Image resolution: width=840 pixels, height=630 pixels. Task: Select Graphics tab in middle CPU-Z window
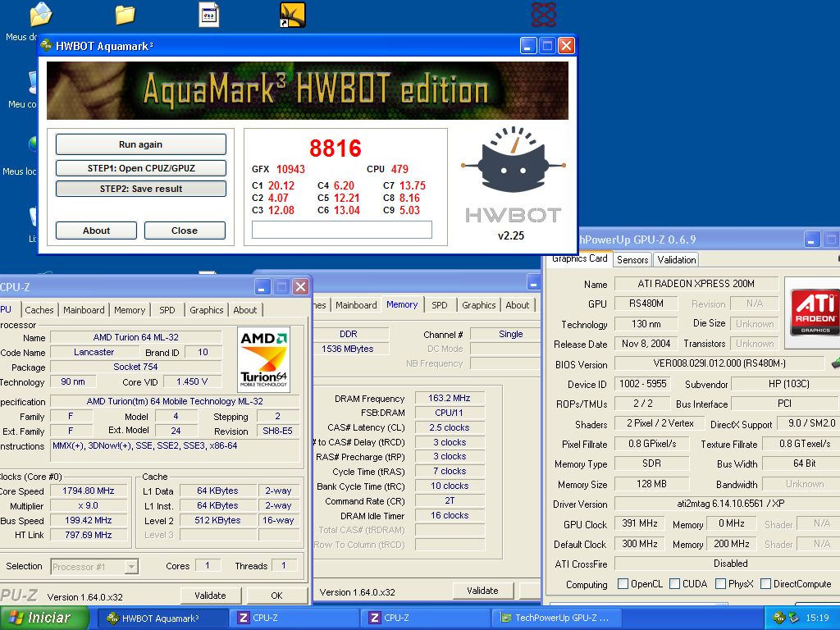479,305
